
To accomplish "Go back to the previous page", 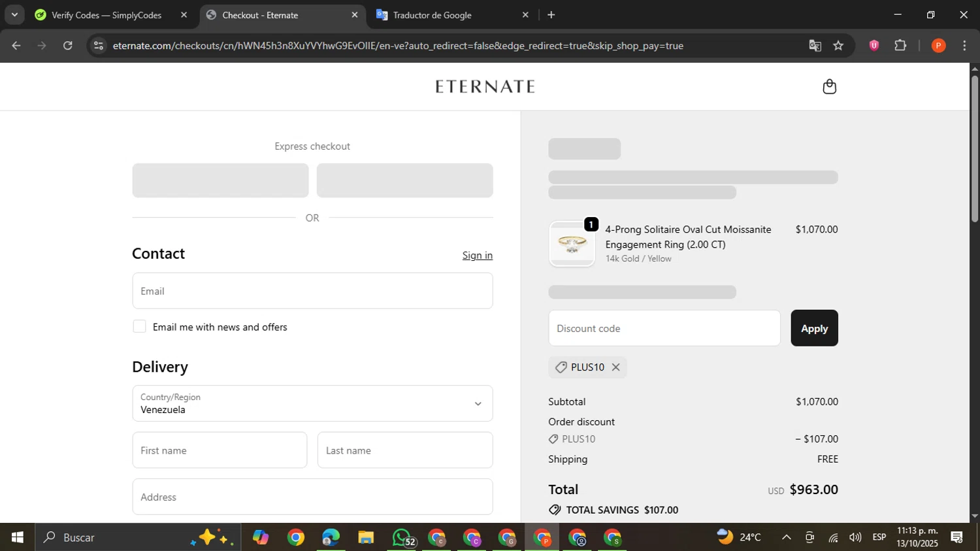I will (16, 46).
